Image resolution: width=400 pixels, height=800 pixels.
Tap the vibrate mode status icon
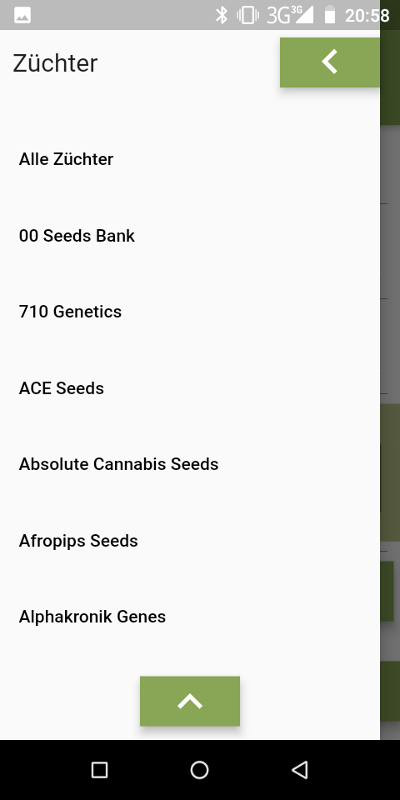coord(247,15)
